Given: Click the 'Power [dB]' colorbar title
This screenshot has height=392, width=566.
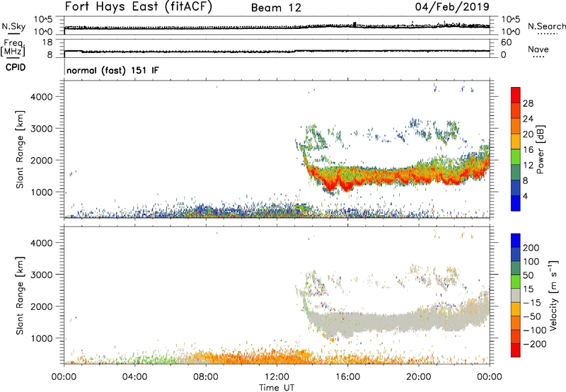Looking at the screenshot, I should click(541, 149).
